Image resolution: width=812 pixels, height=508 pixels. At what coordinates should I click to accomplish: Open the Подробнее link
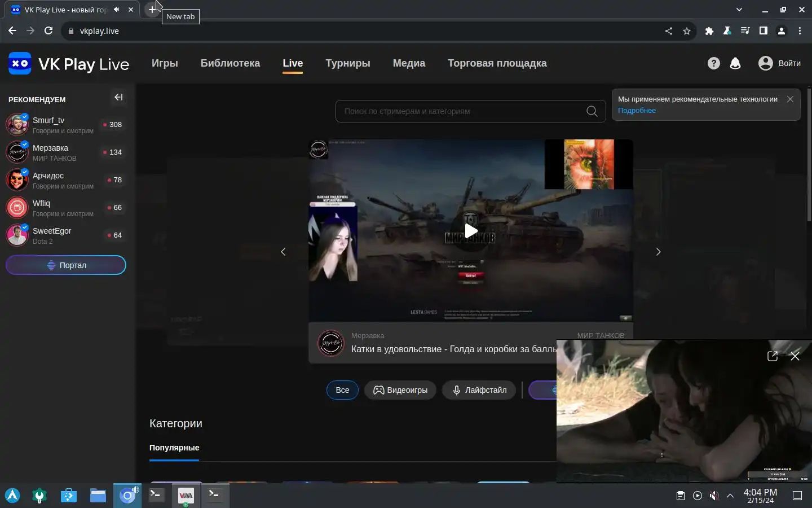pyautogui.click(x=637, y=111)
